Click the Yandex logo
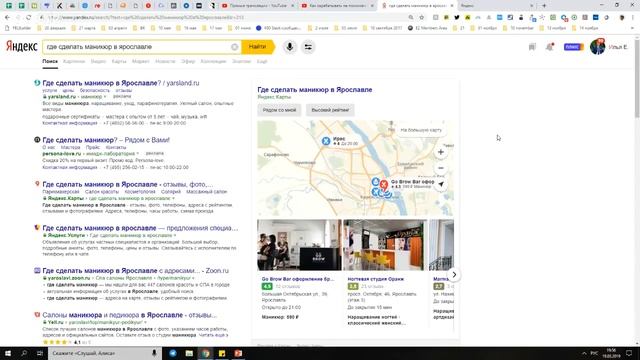This screenshot has width=640, height=360. [21, 47]
